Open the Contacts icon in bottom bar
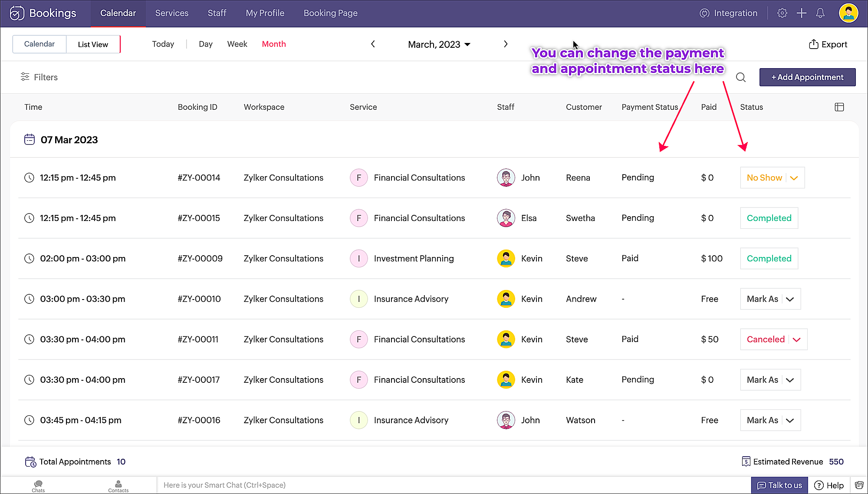The height and width of the screenshot is (494, 868). [118, 486]
